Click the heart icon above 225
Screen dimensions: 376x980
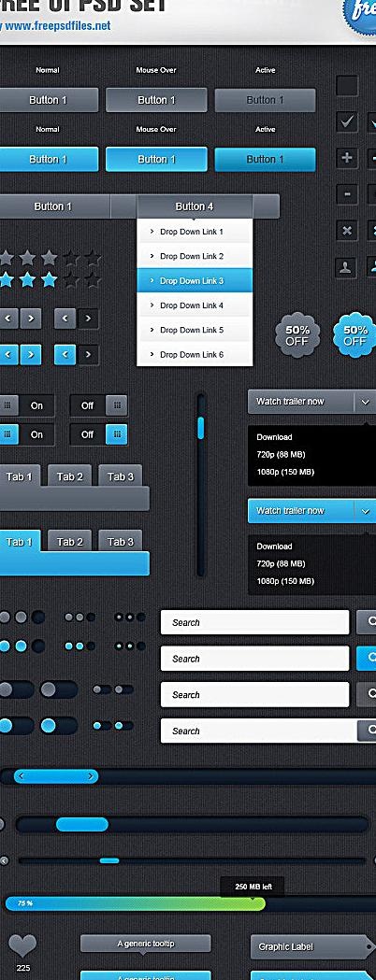click(x=22, y=946)
